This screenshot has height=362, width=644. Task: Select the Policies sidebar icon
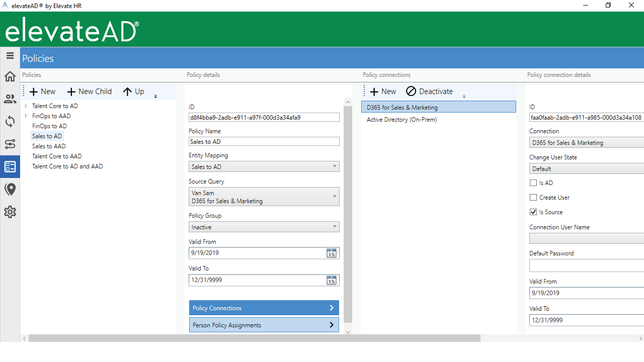point(10,167)
